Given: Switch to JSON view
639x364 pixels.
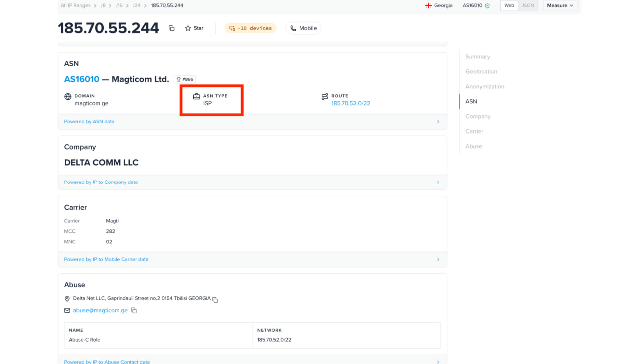Looking at the screenshot, I should tap(528, 6).
